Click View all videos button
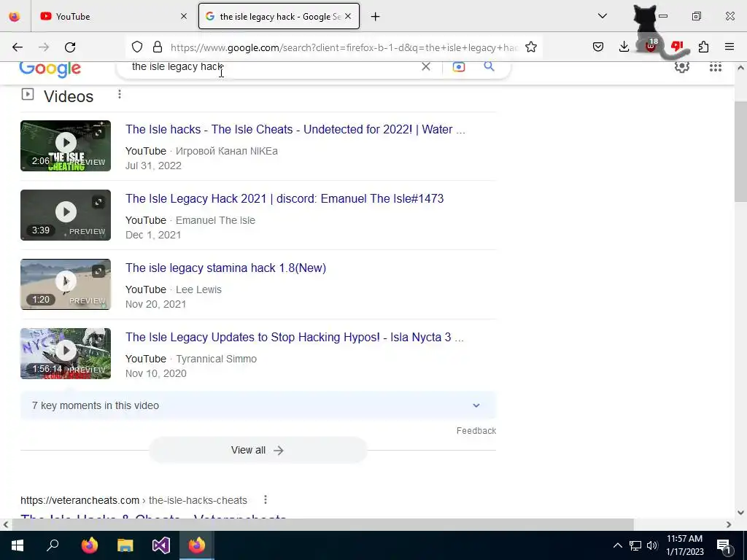The width and height of the screenshot is (747, 560). pyautogui.click(x=258, y=450)
